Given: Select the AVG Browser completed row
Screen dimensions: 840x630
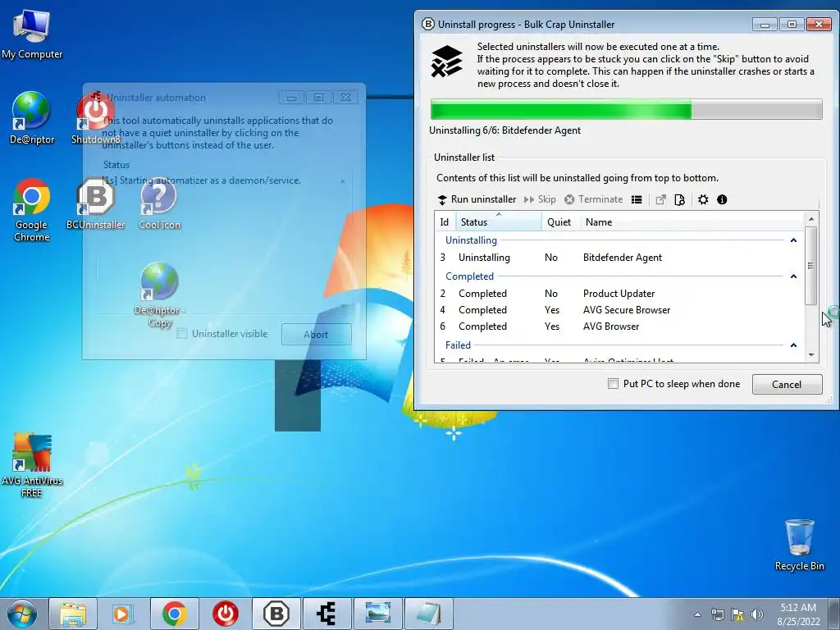Looking at the screenshot, I should pos(620,326).
